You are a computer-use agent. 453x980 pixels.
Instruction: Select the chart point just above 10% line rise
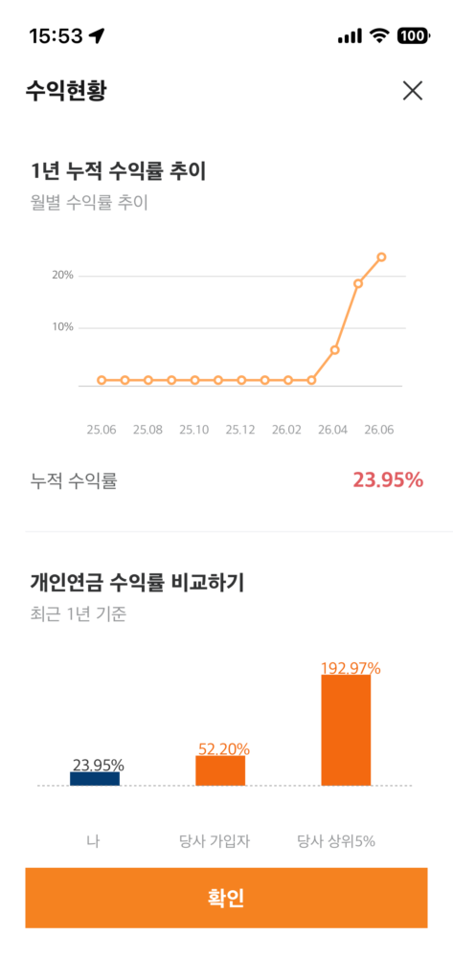pos(335,350)
